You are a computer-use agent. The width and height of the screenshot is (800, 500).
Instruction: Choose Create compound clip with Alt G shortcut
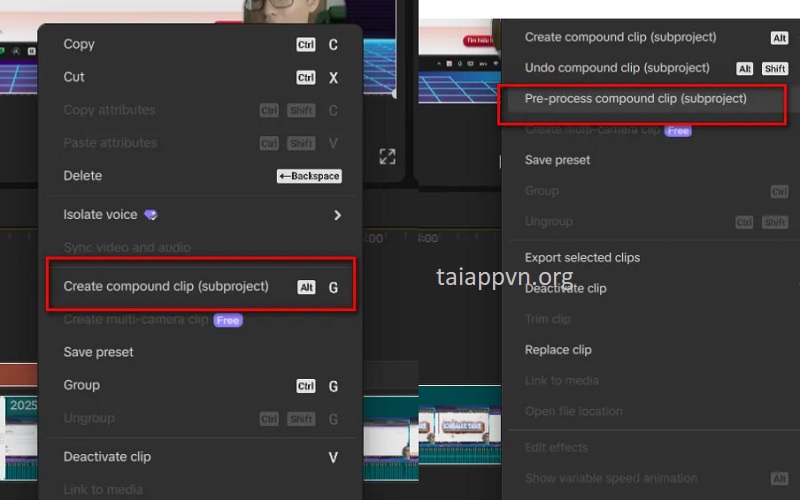(x=201, y=286)
